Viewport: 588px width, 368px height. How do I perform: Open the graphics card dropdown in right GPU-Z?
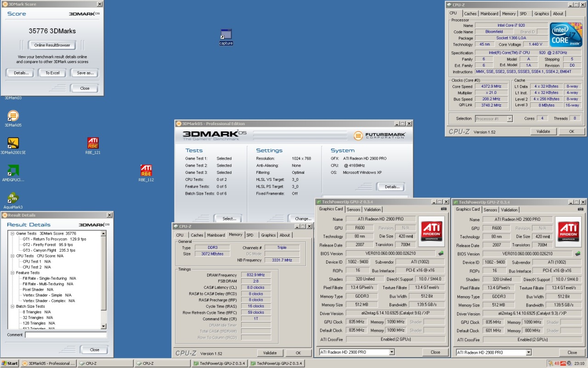(528, 352)
